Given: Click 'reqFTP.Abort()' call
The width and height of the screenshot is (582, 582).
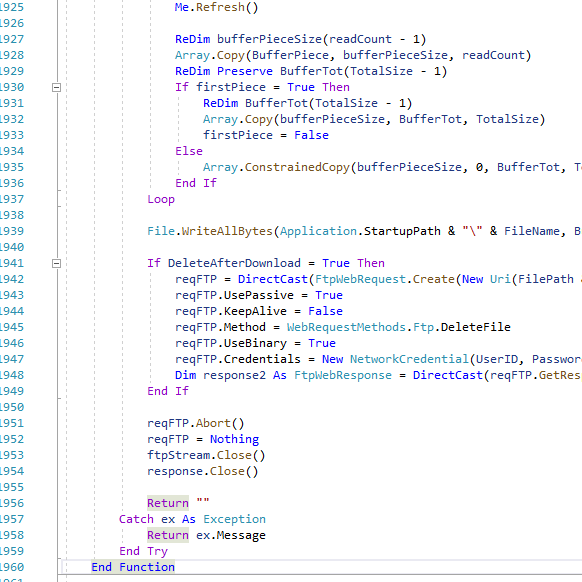Looking at the screenshot, I should [196, 423].
